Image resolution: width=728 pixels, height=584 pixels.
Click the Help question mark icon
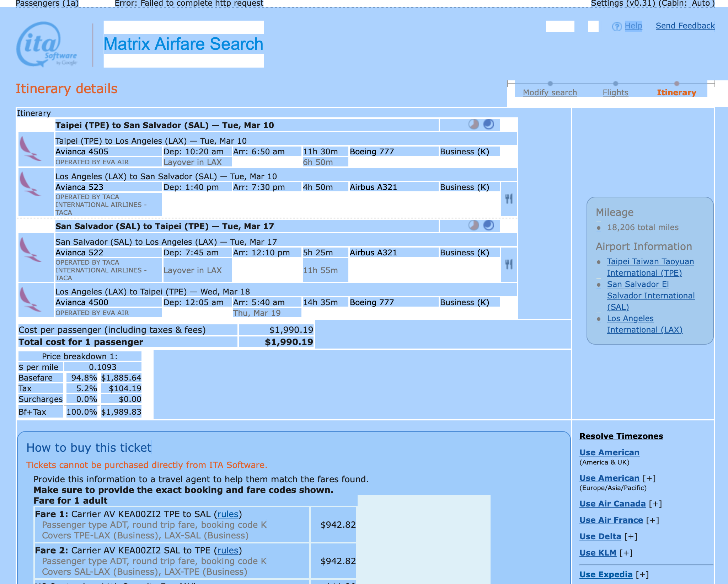(x=617, y=26)
